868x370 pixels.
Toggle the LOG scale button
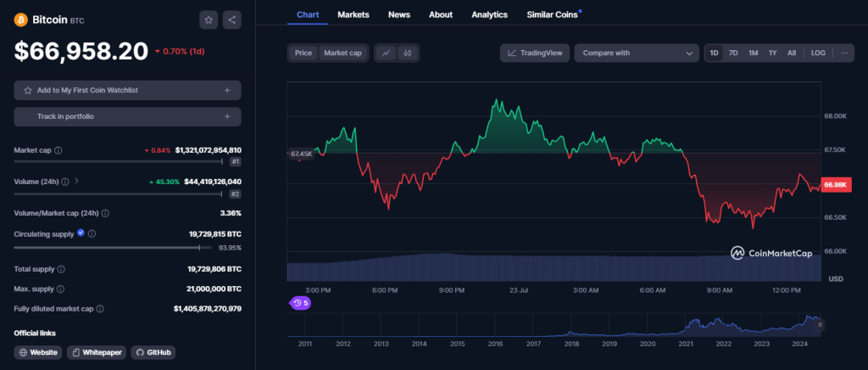click(x=818, y=53)
